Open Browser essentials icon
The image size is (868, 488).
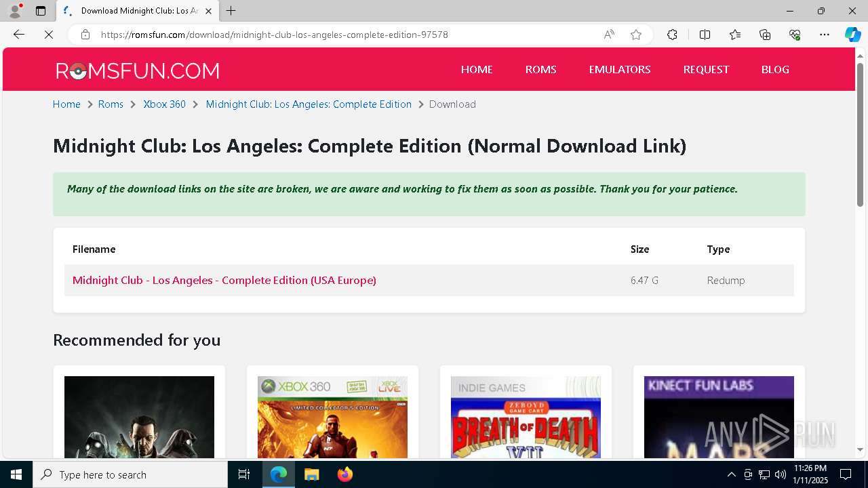(x=795, y=35)
